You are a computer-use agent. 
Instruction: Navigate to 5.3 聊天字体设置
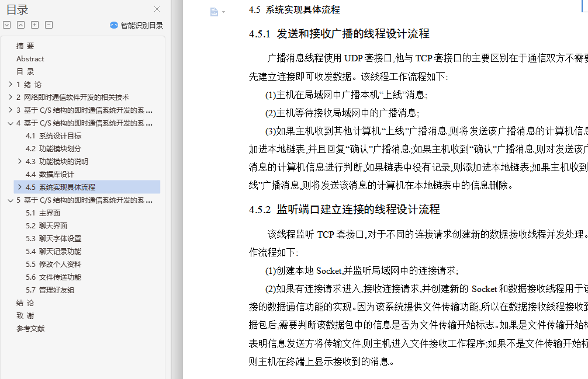coord(53,239)
